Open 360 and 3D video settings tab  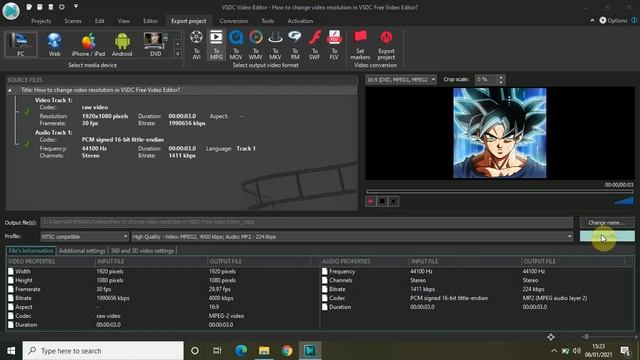[x=142, y=251]
